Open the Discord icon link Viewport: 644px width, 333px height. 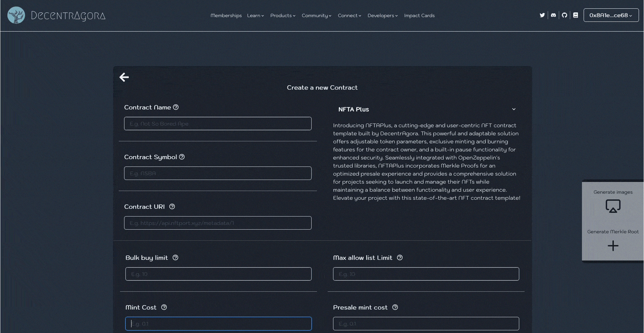coord(553,15)
